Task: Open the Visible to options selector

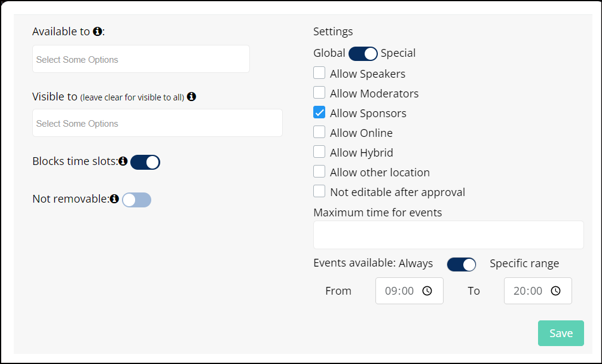Action: click(x=157, y=123)
